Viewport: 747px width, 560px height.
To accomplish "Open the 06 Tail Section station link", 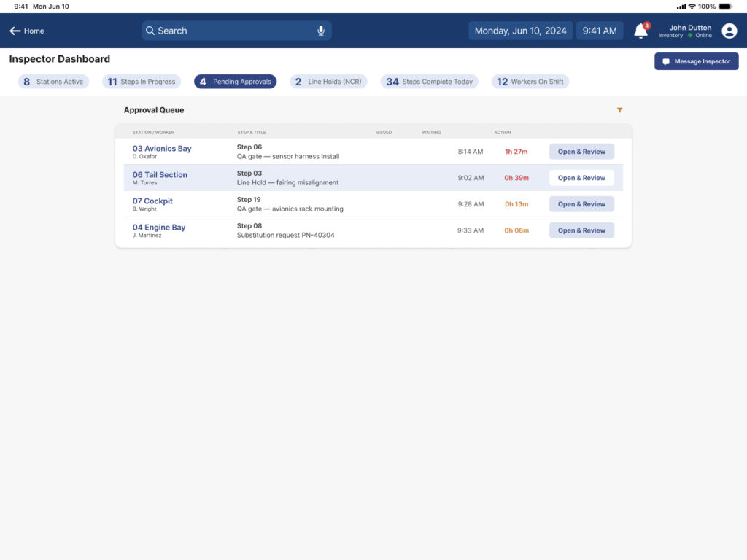I will click(x=160, y=175).
